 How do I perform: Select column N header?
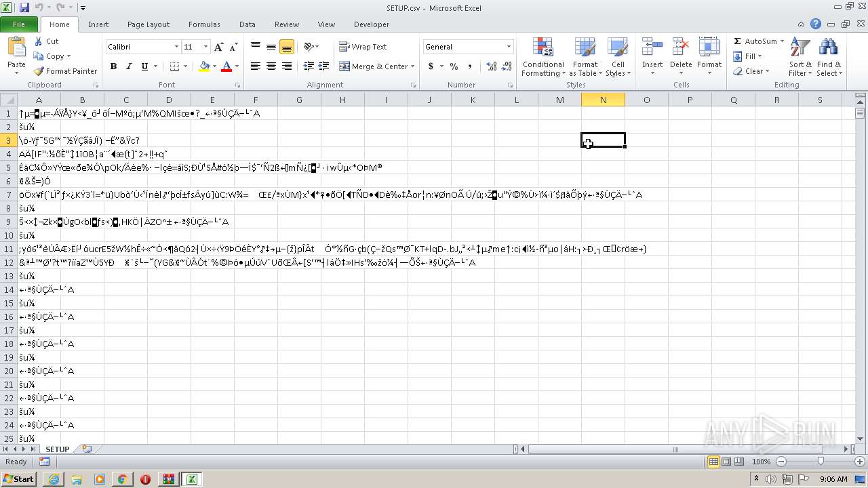(603, 100)
